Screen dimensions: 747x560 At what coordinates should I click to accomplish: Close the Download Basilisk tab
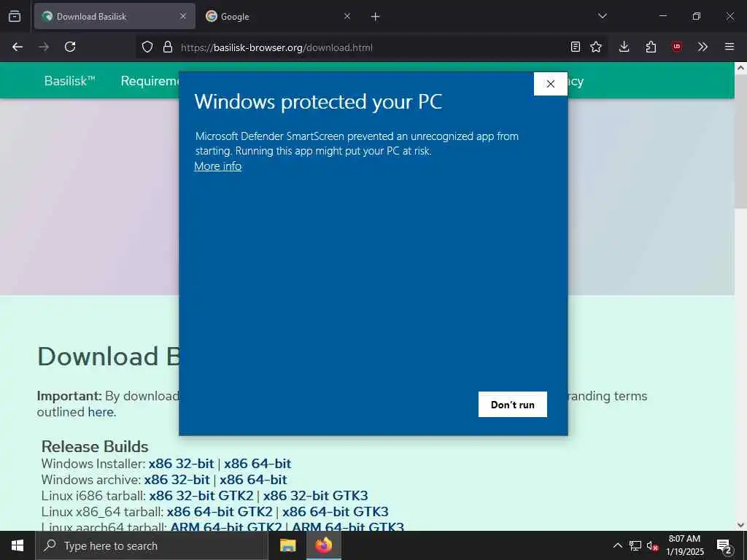tap(183, 16)
